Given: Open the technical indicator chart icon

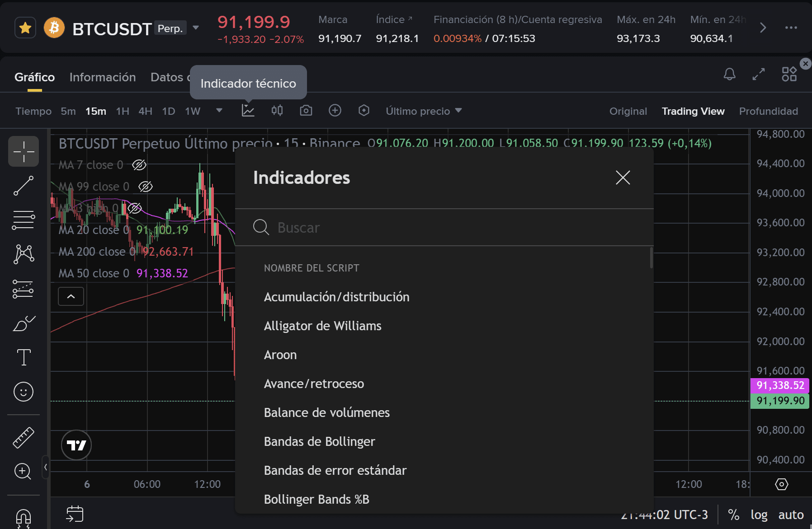Looking at the screenshot, I should coord(248,111).
